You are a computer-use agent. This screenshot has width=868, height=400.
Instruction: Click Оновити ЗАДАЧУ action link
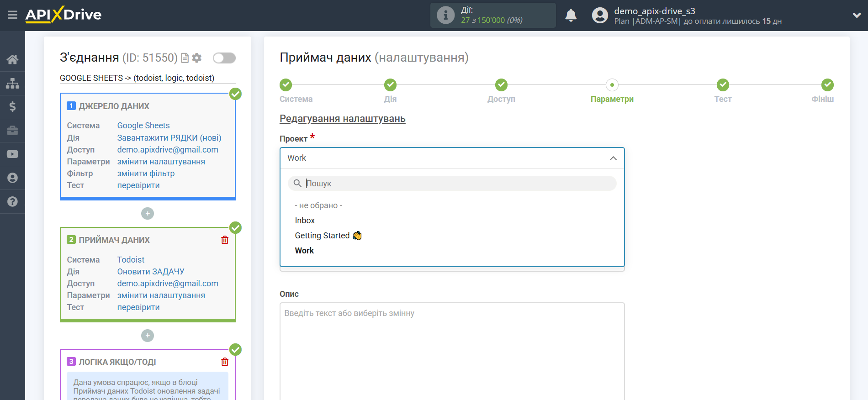click(151, 272)
